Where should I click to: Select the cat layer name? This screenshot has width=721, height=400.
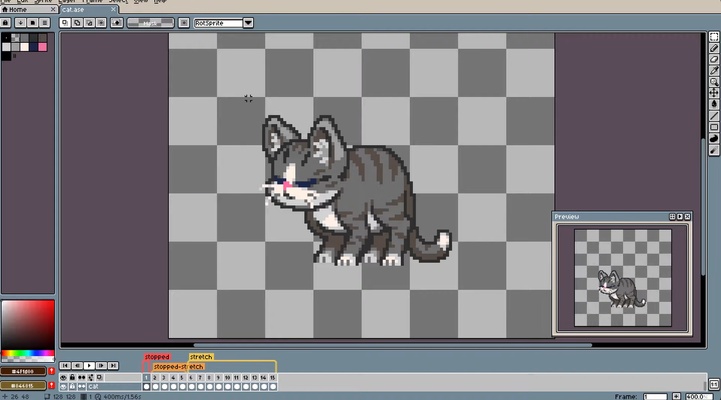pos(114,387)
